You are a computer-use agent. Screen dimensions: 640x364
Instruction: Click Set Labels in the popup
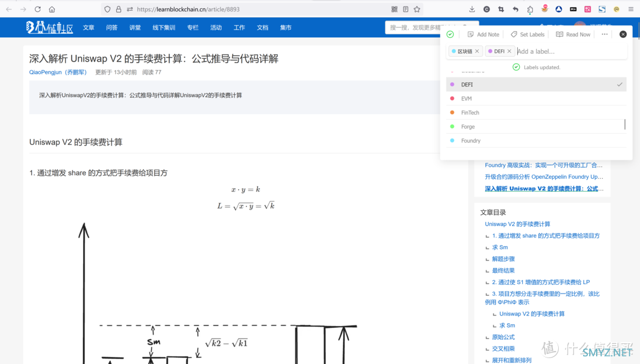pos(527,35)
